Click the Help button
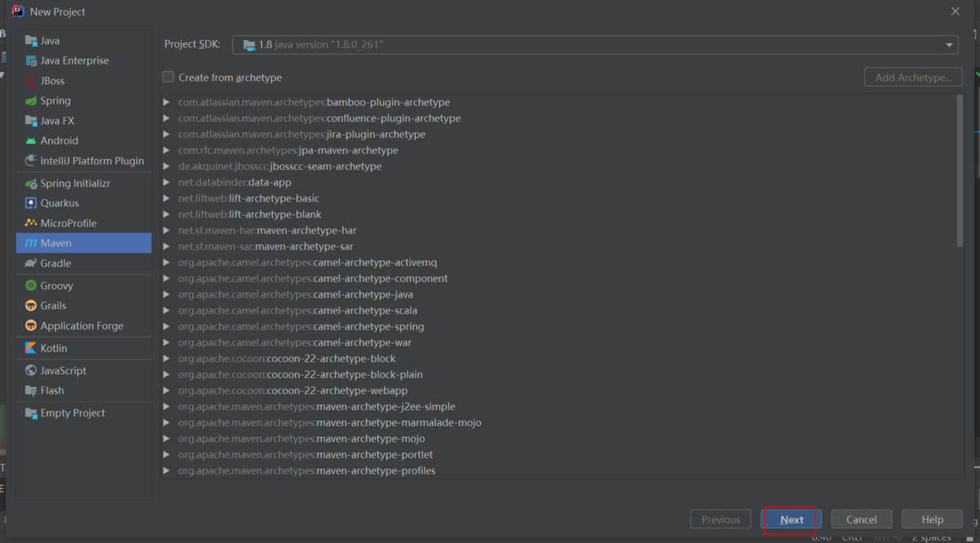This screenshot has height=543, width=980. pyautogui.click(x=932, y=519)
